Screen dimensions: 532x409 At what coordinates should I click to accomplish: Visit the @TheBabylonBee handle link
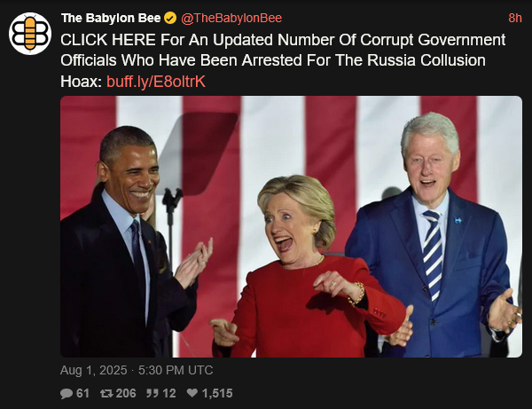pos(231,18)
